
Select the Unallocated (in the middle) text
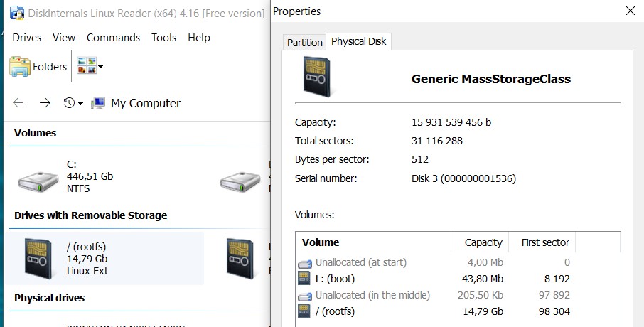(x=372, y=296)
